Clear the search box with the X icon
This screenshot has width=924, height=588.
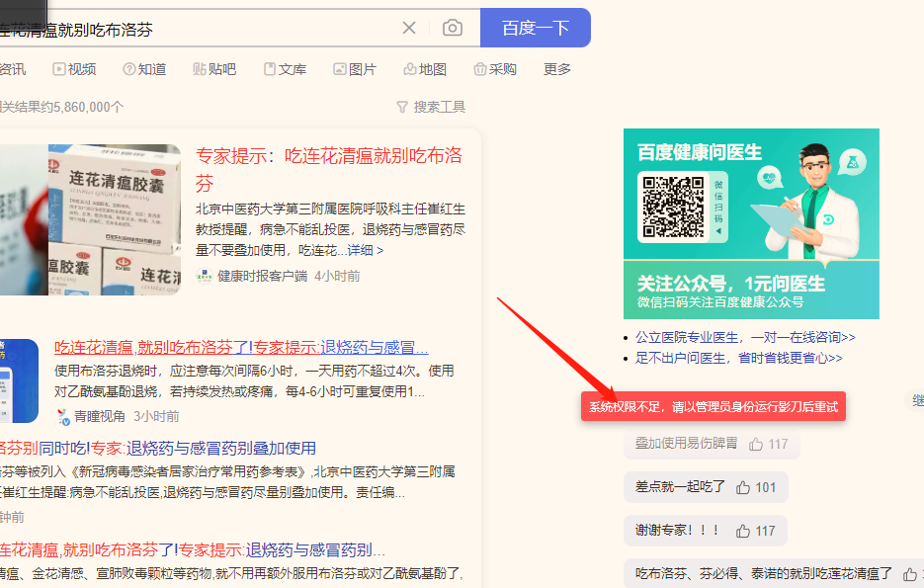point(409,28)
